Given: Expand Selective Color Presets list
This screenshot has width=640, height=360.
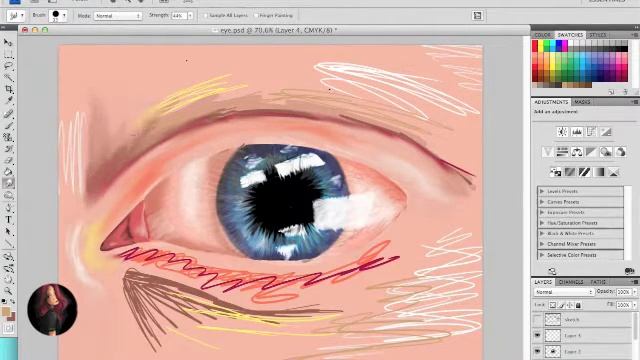Looking at the screenshot, I should [542, 255].
